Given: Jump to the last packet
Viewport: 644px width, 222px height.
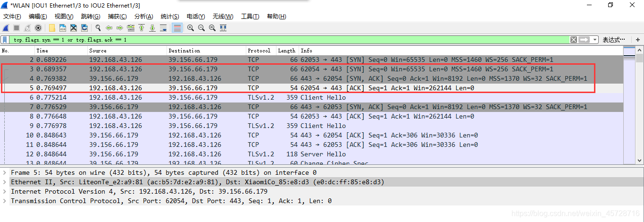Looking at the screenshot, I should click(152, 28).
